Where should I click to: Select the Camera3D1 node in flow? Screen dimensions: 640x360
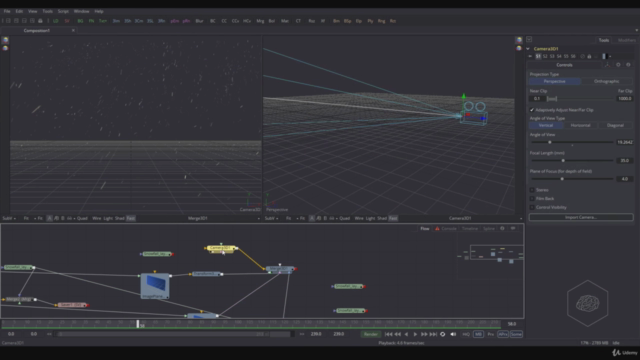point(221,248)
